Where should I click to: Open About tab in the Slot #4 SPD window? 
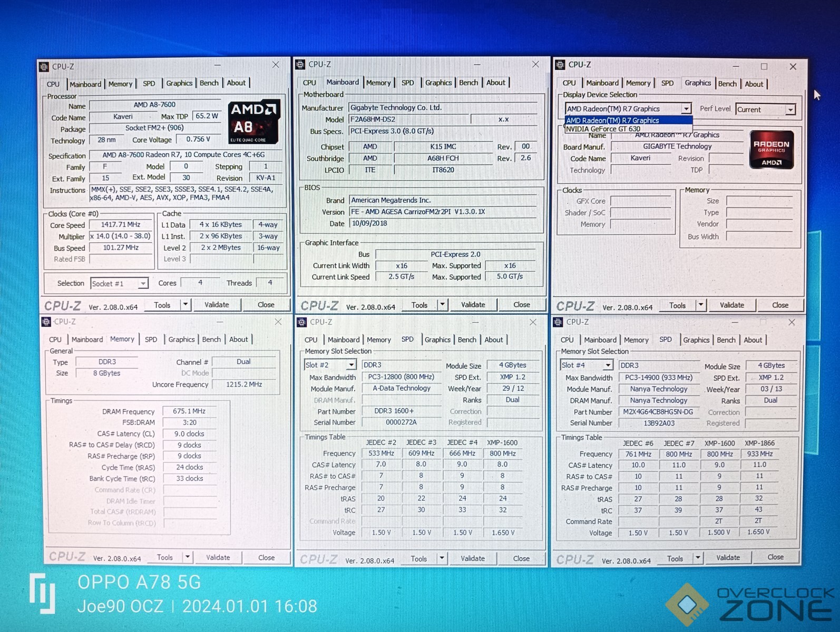(x=753, y=340)
